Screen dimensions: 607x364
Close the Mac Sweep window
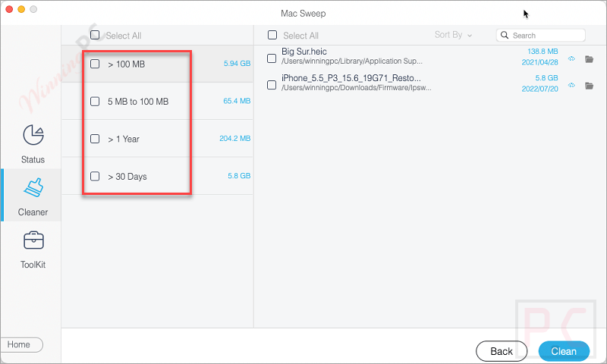click(x=9, y=9)
